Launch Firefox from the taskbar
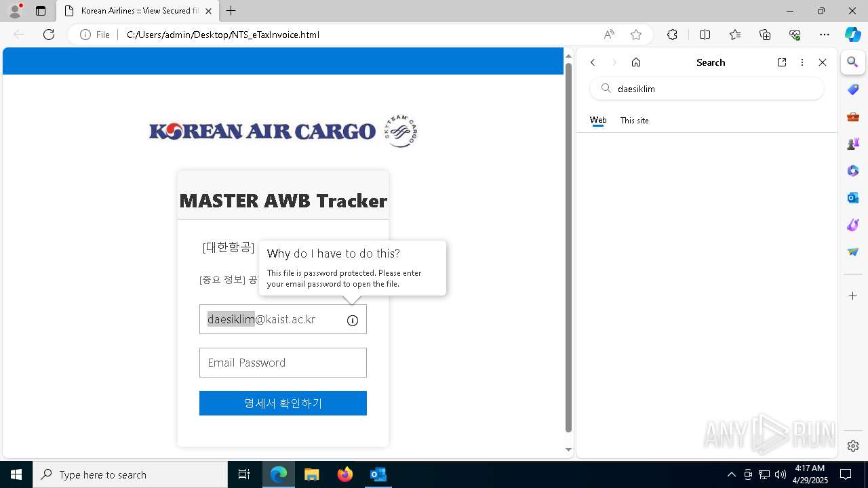 tap(345, 474)
